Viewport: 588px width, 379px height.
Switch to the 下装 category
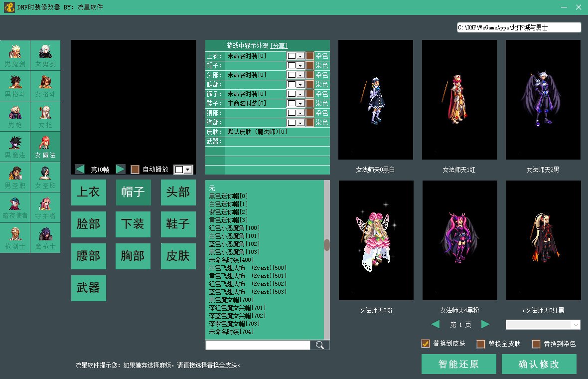(x=133, y=224)
